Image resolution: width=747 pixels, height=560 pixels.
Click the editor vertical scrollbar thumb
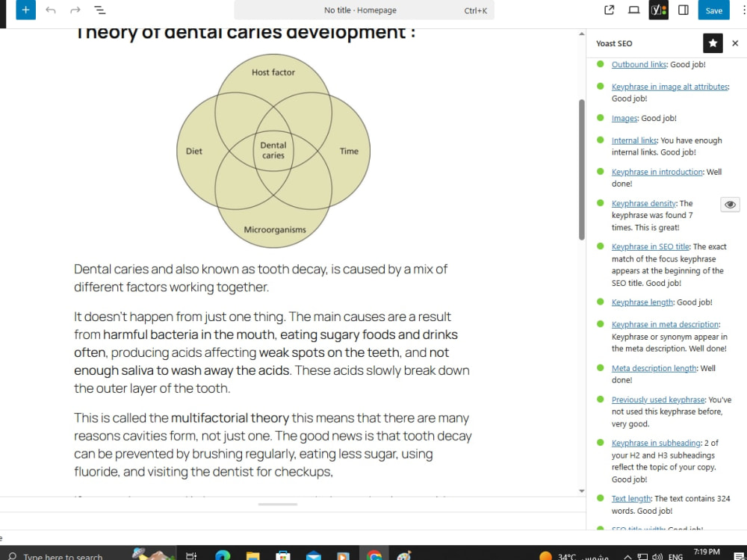[x=582, y=169]
